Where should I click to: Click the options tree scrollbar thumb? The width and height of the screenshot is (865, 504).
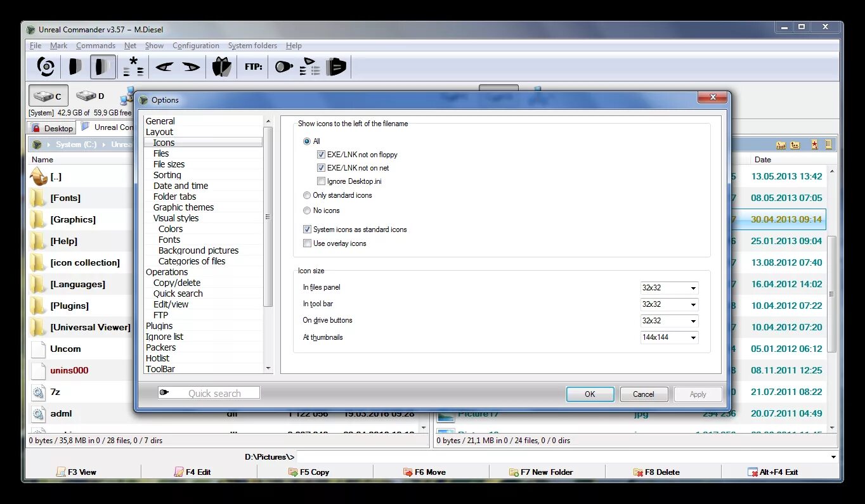(x=268, y=217)
